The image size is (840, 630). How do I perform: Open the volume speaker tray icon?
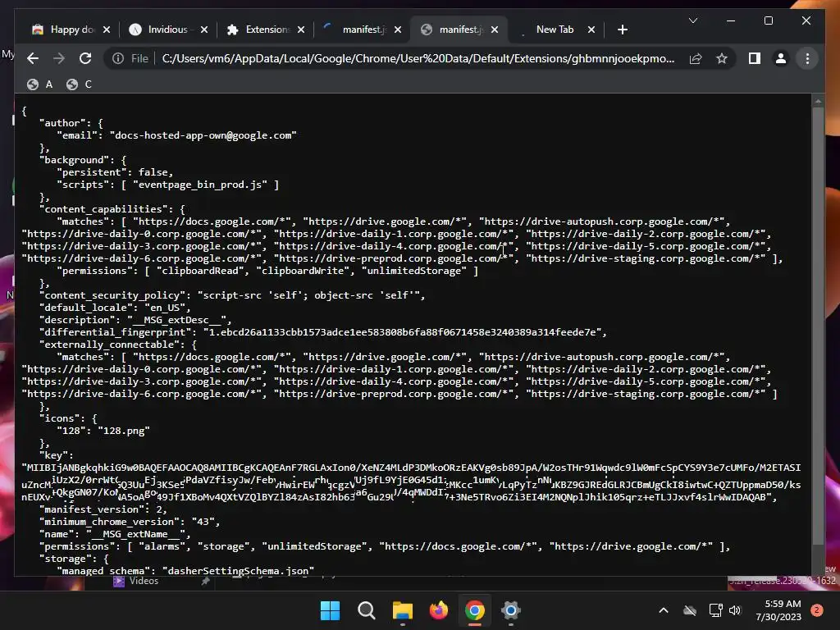pos(735,610)
